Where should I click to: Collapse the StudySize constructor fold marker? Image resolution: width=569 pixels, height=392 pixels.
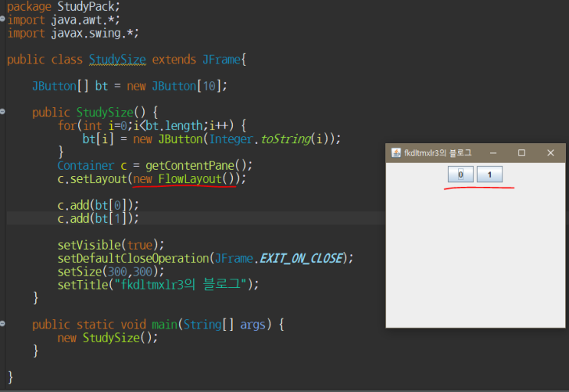click(x=3, y=113)
